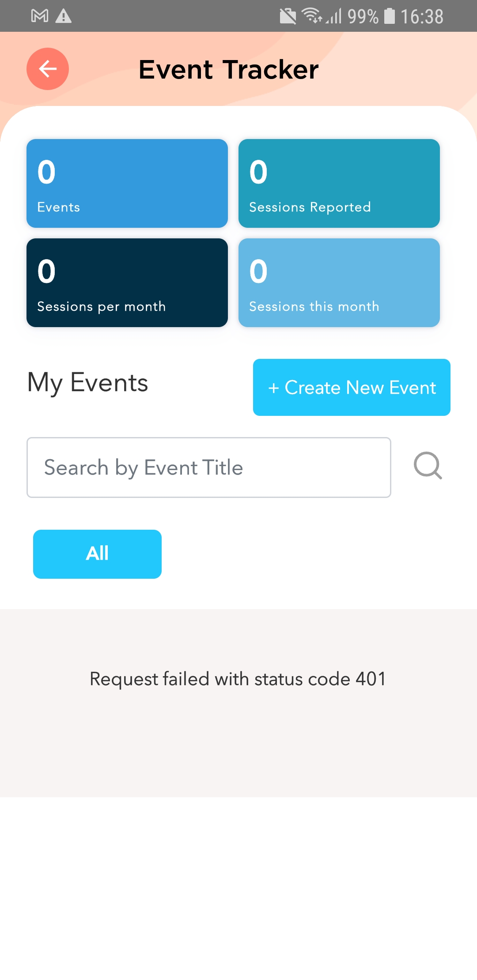Tap the back arrow button
This screenshot has height=980, width=477.
click(x=48, y=69)
